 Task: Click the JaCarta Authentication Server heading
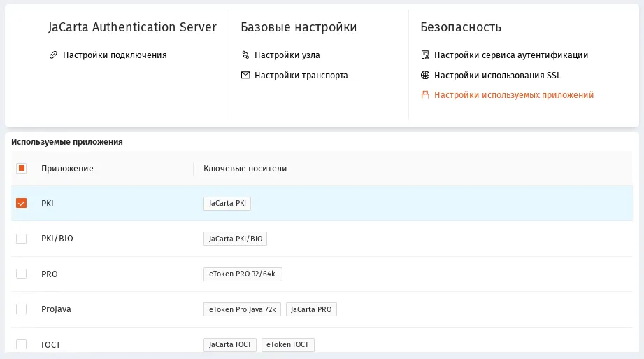point(132,27)
